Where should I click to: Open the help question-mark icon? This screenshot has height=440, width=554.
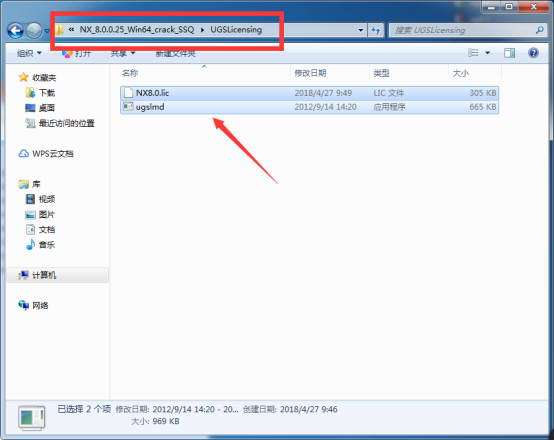click(533, 53)
